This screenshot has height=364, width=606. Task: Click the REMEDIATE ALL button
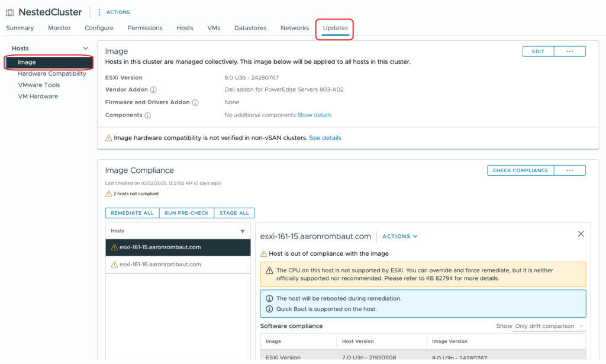point(132,213)
